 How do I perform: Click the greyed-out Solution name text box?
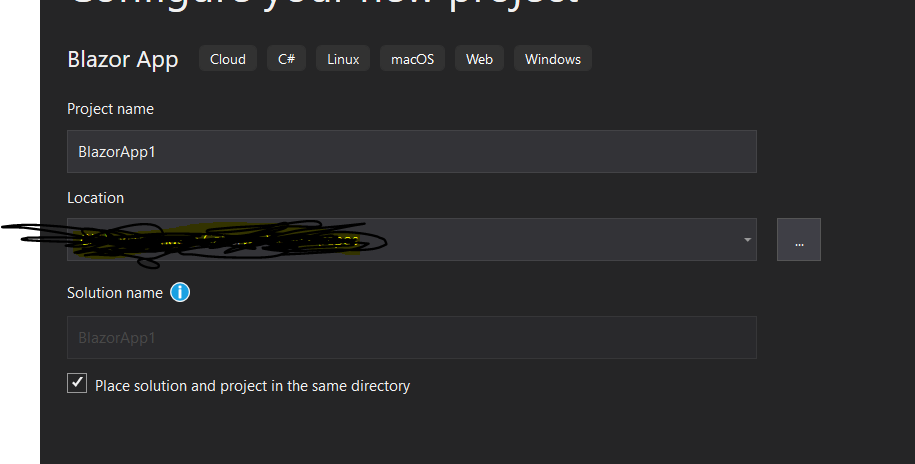411,337
